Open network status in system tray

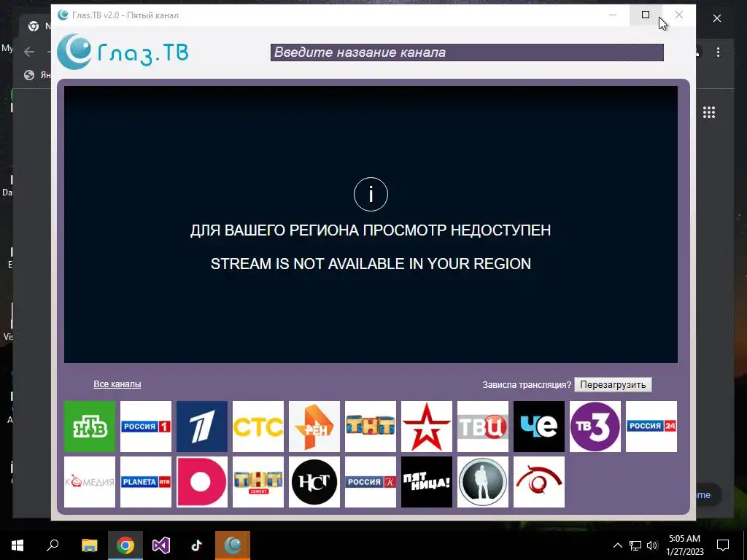pos(635,545)
